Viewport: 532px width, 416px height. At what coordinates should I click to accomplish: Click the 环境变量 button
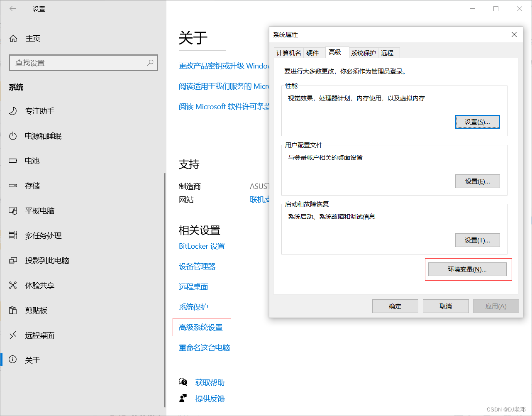(468, 269)
